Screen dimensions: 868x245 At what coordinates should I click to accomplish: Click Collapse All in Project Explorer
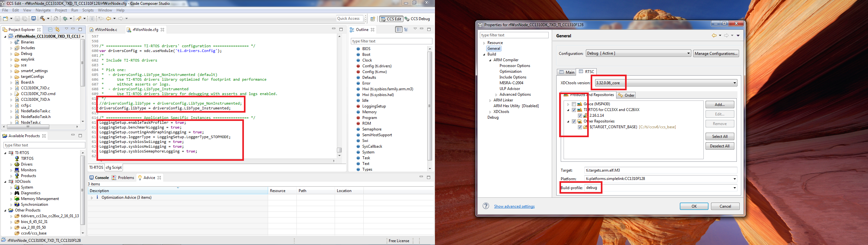(50, 29)
